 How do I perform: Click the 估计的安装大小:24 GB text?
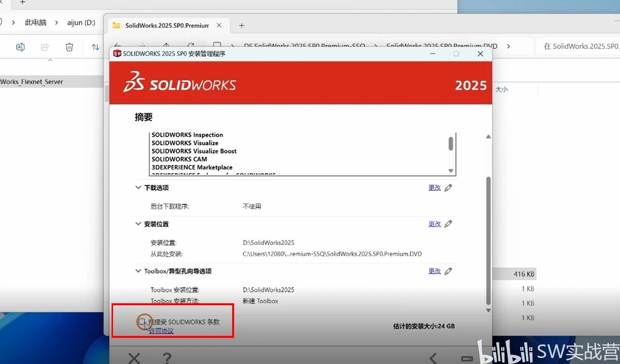(424, 326)
